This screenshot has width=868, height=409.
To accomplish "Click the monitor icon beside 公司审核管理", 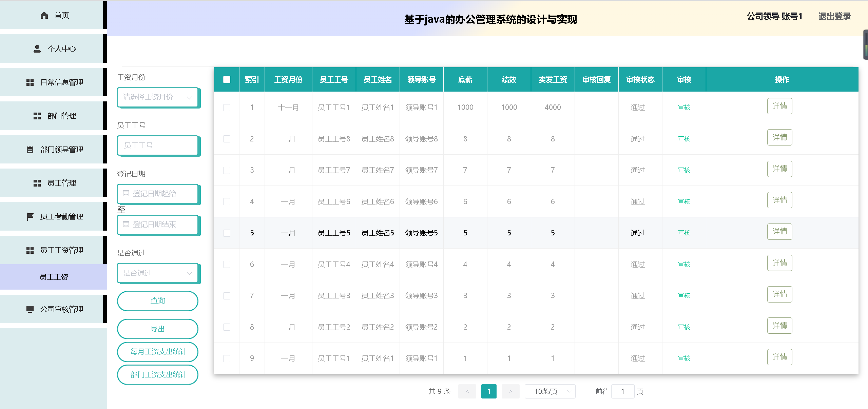I will 30,309.
